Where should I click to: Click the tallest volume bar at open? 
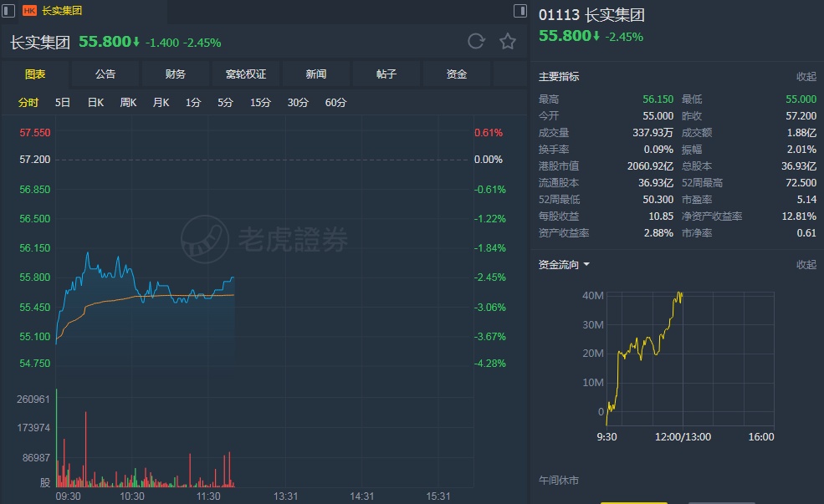[57, 438]
